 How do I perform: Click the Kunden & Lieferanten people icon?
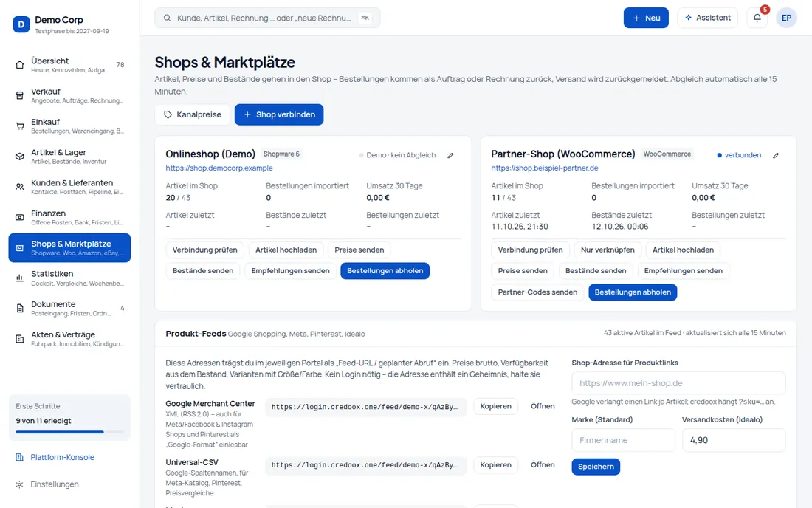(x=20, y=187)
